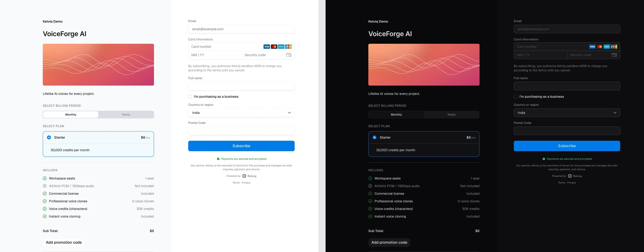
Task: Click the check icon beside Instant voice cloning in the dark theme
Action: click(x=370, y=216)
